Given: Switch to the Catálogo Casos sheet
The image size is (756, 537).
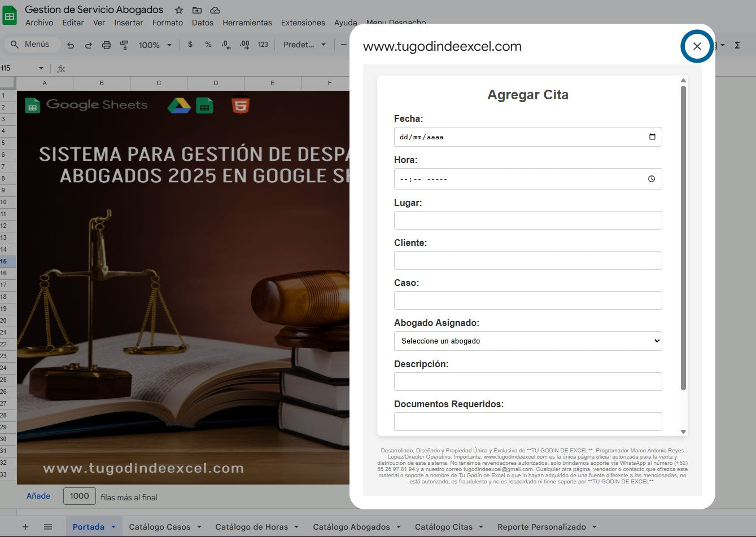Looking at the screenshot, I should 160,527.
